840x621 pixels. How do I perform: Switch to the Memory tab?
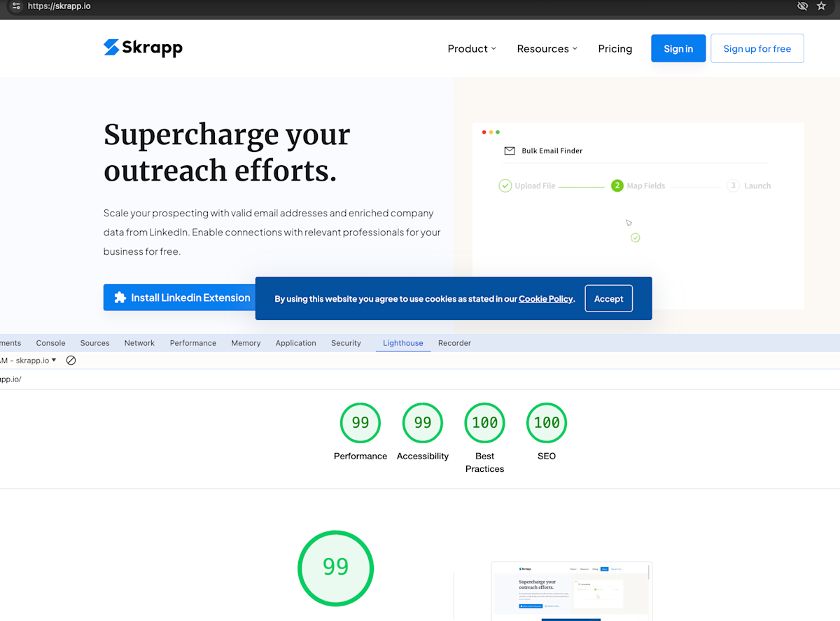246,343
